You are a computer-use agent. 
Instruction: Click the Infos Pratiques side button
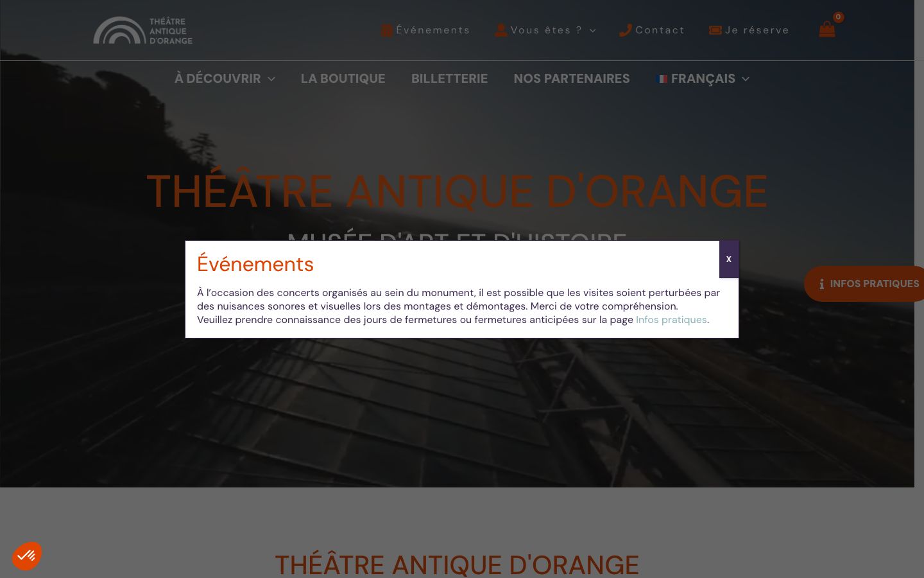[864, 284]
